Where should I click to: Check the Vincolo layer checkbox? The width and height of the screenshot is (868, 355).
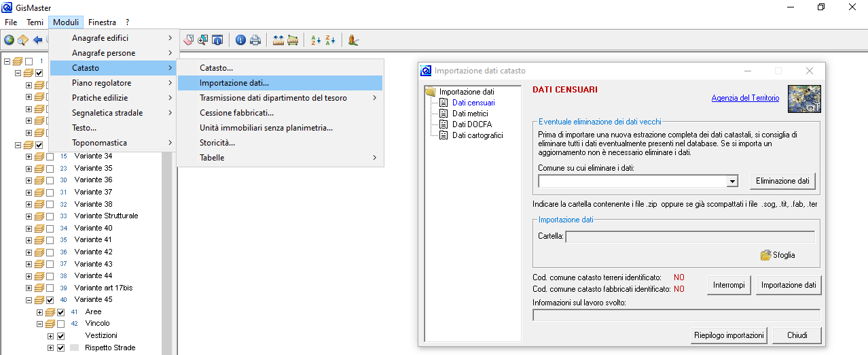tap(61, 324)
